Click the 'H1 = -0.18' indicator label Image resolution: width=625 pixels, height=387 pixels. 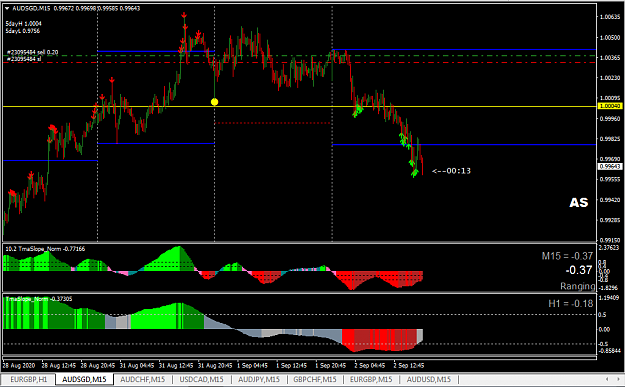(571, 304)
